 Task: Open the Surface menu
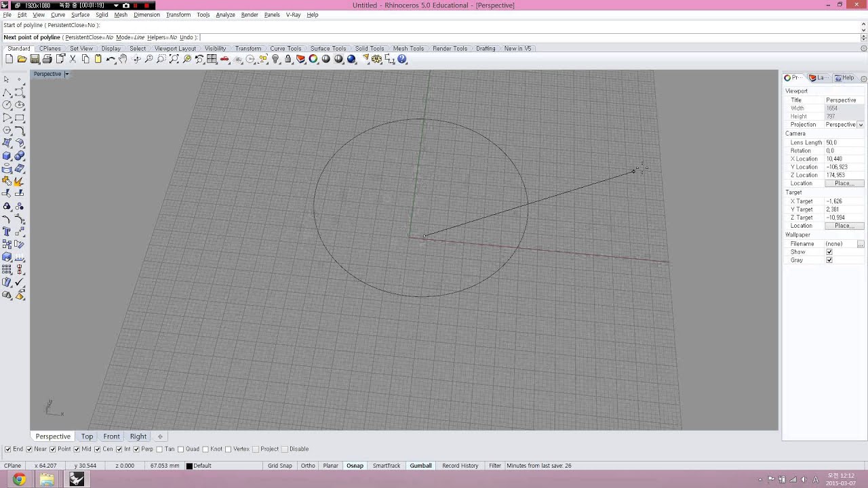point(80,15)
